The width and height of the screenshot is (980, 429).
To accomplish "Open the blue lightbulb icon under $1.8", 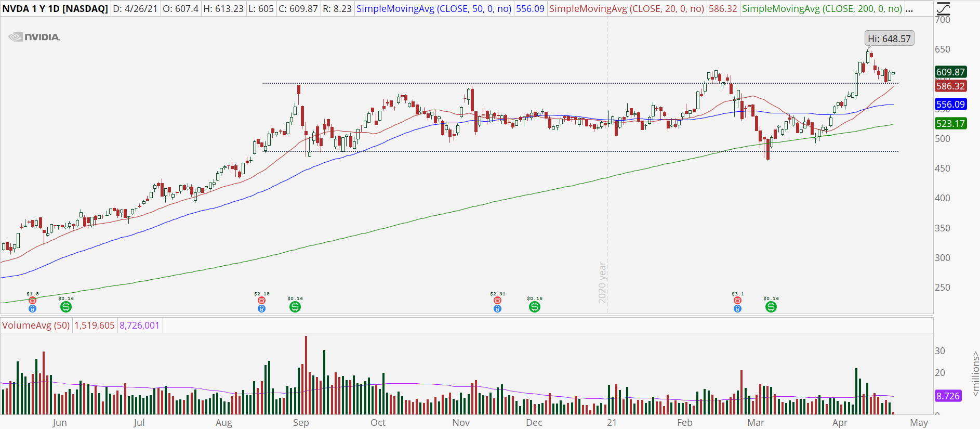I will [x=33, y=308].
